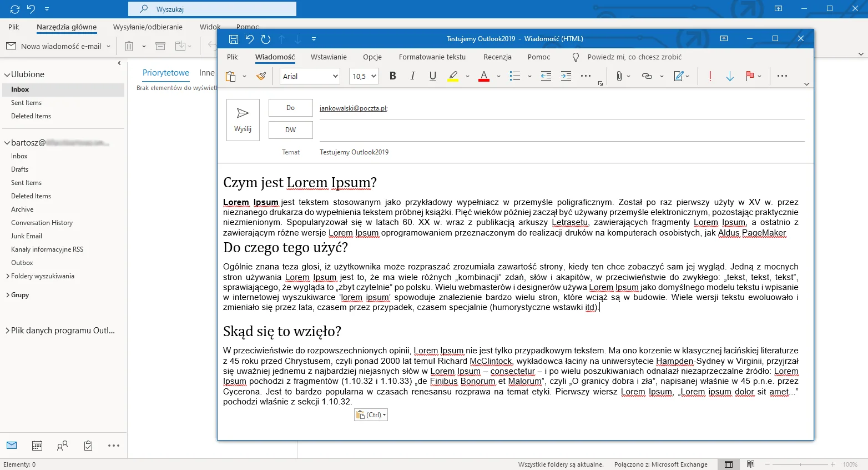This screenshot has height=470, width=868.
Task: Click the Do recipients button
Action: (x=291, y=108)
